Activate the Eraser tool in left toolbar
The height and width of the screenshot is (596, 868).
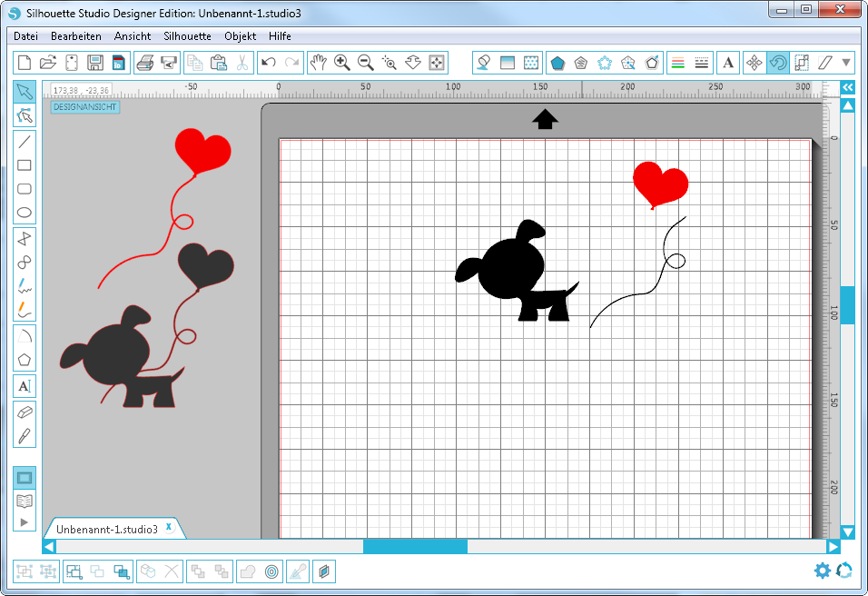tap(25, 412)
